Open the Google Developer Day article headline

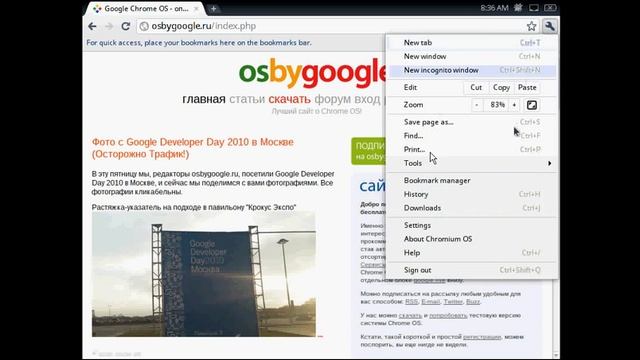[193, 148]
